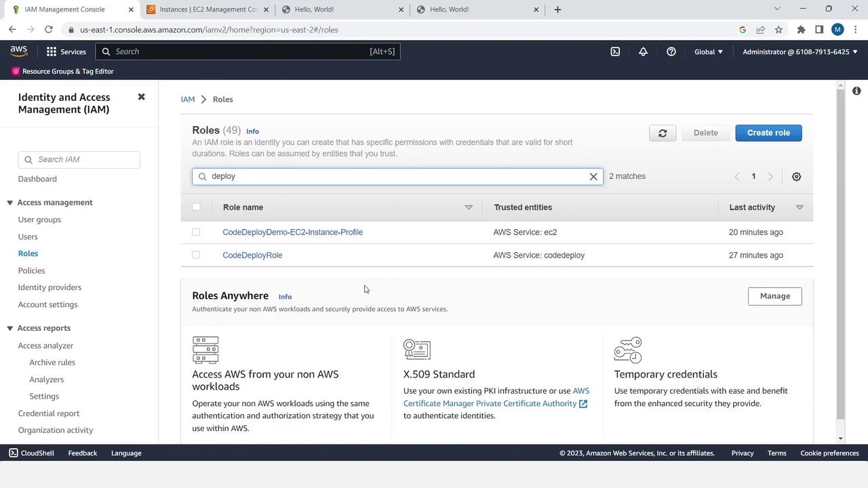Image resolution: width=868 pixels, height=488 pixels.
Task: Open the Global region dropdown
Action: click(708, 52)
